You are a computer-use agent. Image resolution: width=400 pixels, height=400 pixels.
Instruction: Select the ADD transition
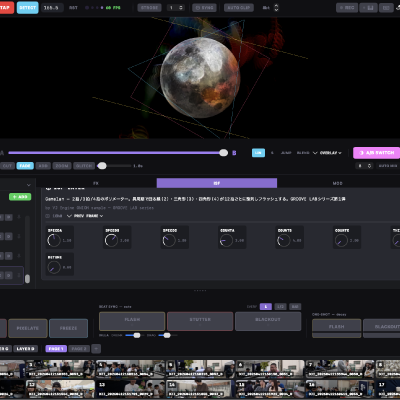(43, 166)
